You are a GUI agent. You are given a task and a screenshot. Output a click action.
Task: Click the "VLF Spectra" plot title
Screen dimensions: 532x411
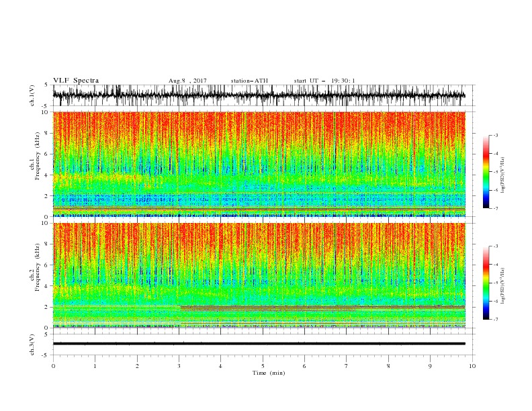click(x=76, y=81)
